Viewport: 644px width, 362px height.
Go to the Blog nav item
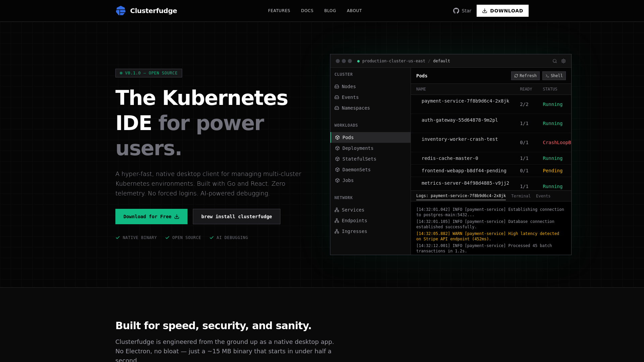tap(330, 11)
